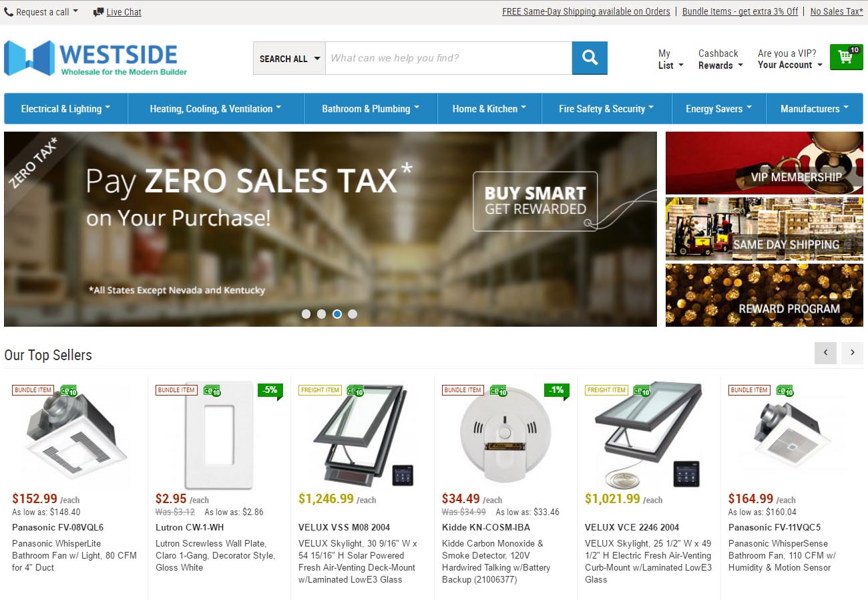868x600 pixels.
Task: Open the SEARCH ALL category dropdown
Action: pos(289,58)
